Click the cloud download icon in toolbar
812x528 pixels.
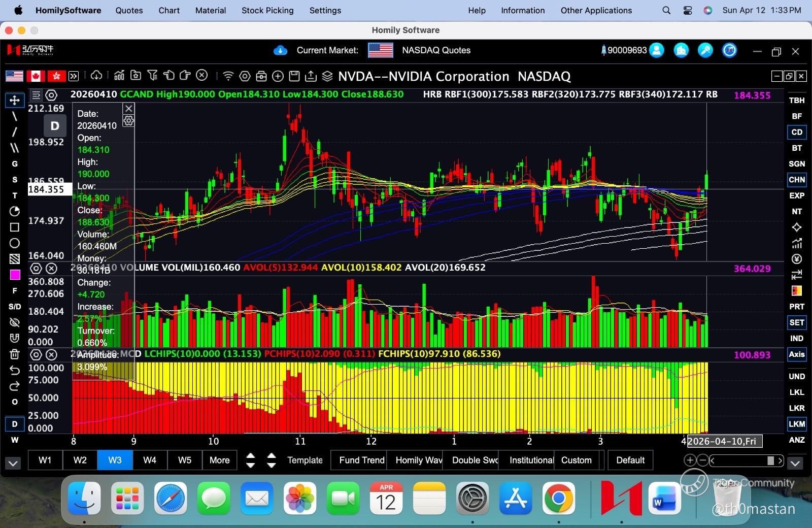click(96, 76)
